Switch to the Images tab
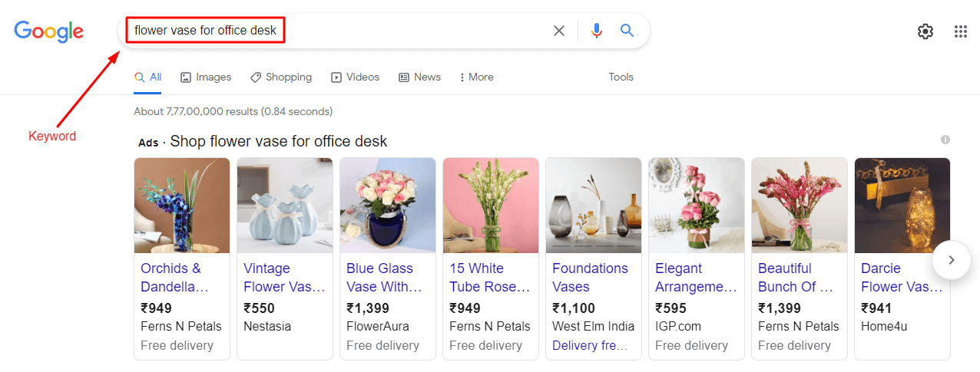 (206, 77)
